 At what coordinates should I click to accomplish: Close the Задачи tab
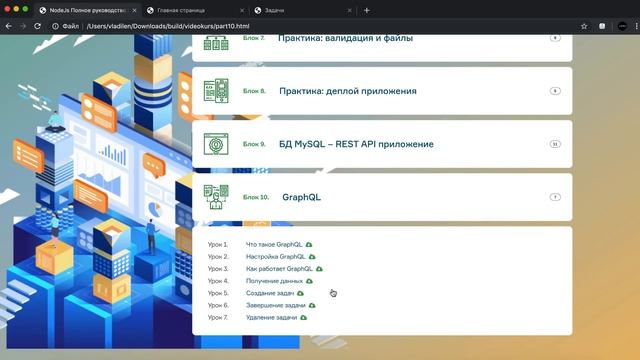tap(349, 11)
